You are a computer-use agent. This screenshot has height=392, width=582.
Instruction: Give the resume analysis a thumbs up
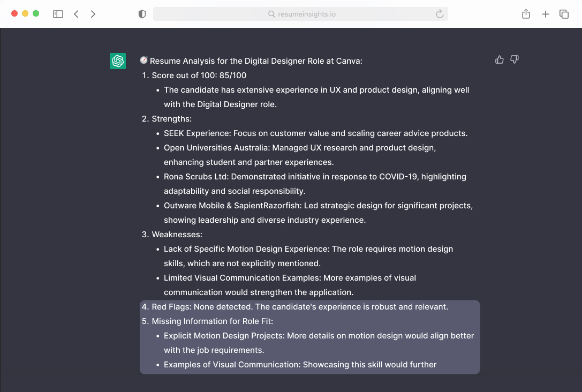click(x=500, y=59)
